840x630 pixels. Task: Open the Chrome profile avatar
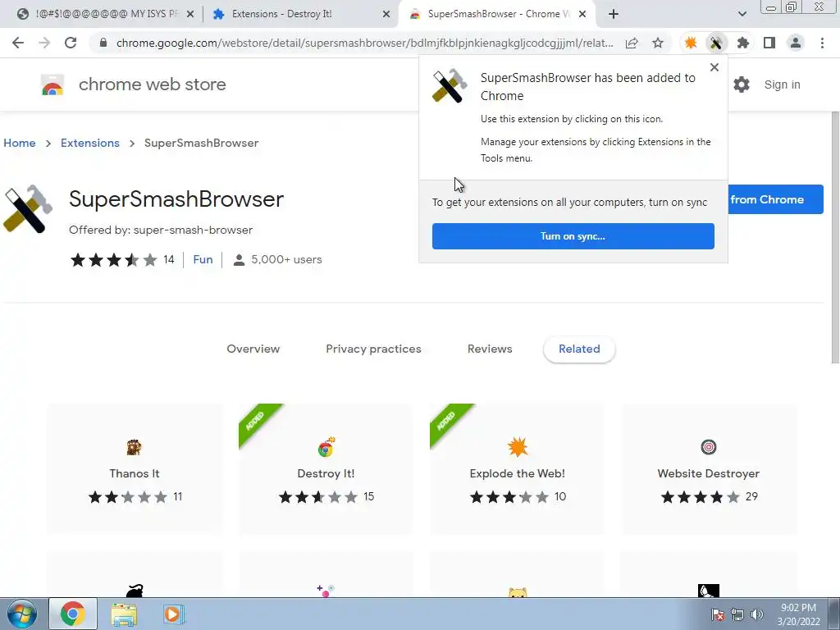tap(796, 43)
